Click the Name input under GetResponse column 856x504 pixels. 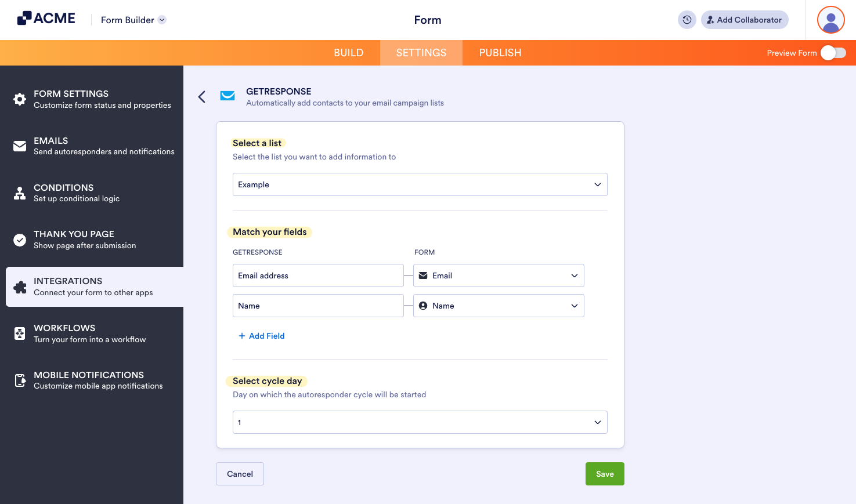pos(318,305)
